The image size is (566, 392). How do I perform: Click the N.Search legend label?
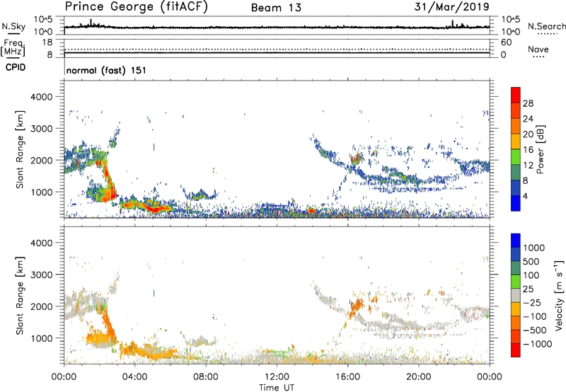[x=546, y=26]
